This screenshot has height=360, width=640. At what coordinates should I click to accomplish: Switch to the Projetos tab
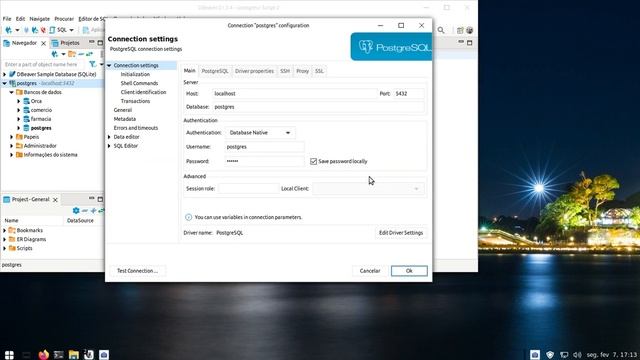[x=66, y=43]
